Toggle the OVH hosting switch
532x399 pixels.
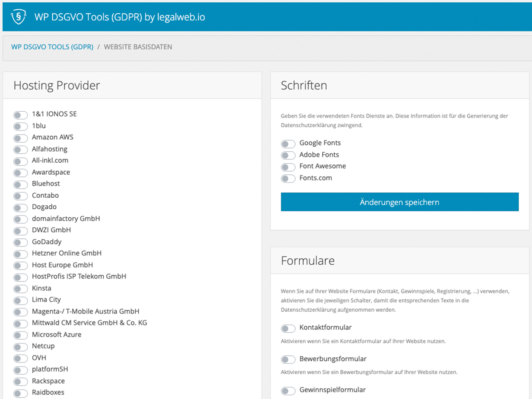pos(20,359)
